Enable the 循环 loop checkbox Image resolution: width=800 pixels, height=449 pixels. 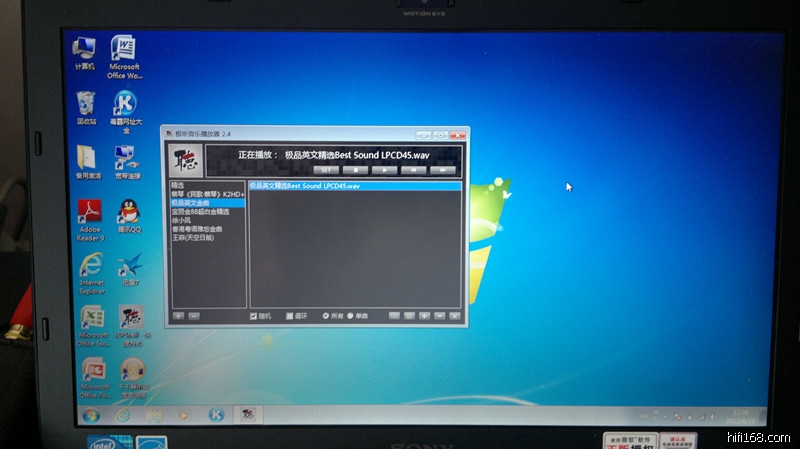click(x=290, y=316)
